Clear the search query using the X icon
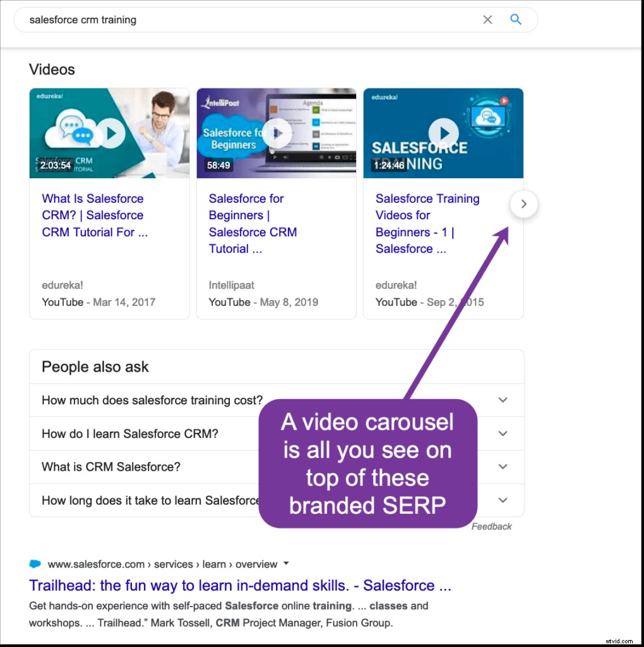The height and width of the screenshot is (647, 644). coord(487,20)
